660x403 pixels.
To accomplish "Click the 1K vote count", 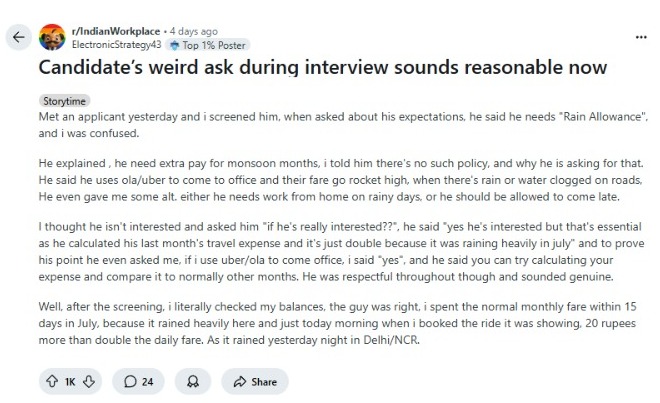I will [71, 381].
